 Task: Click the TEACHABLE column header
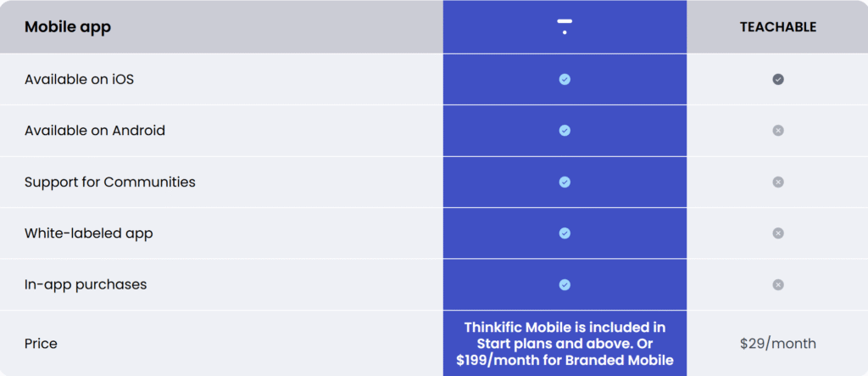[x=778, y=27]
